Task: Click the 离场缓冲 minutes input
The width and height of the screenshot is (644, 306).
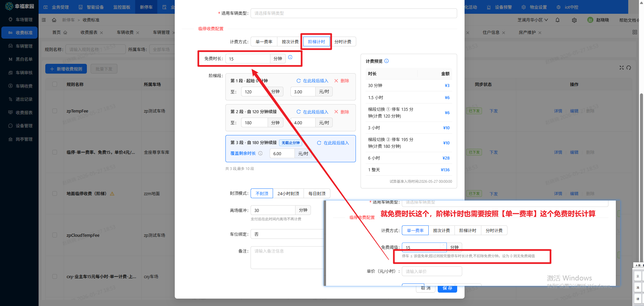Action: pos(273,210)
